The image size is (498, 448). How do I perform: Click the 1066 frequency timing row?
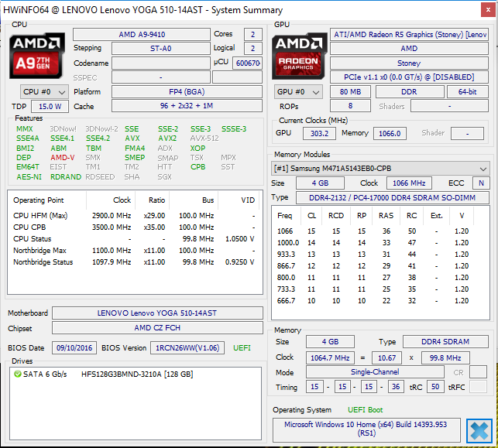click(373, 231)
